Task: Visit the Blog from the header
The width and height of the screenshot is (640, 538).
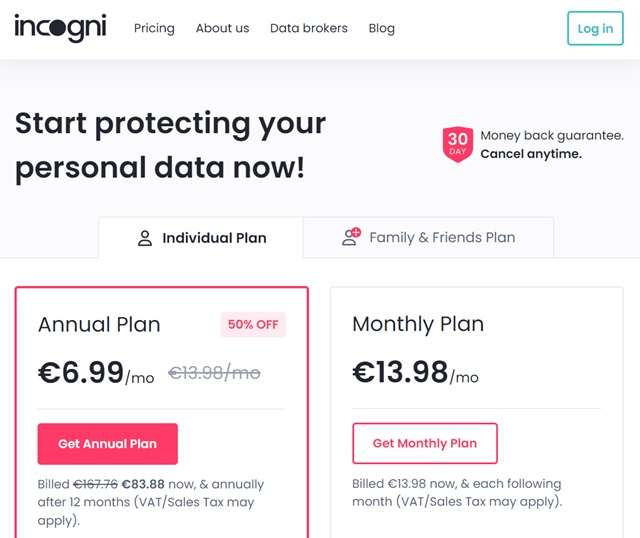Action: (x=381, y=28)
